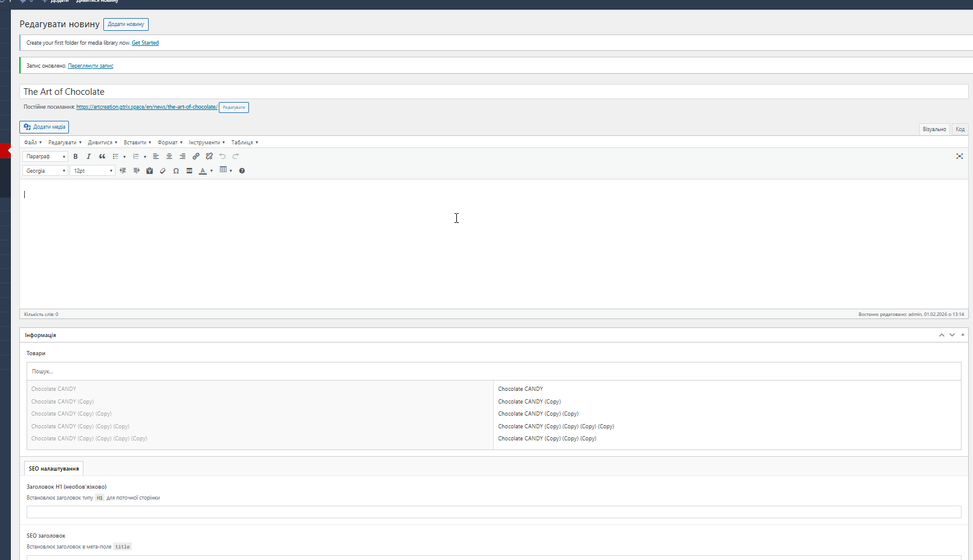Open keyboard shortcuts help icon
The width and height of the screenshot is (973, 560).
pos(242,171)
